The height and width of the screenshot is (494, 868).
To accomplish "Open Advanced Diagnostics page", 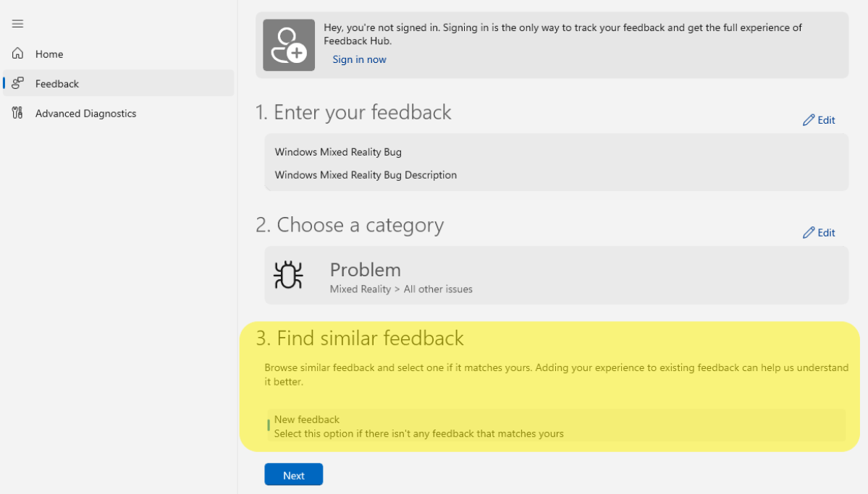I will (119, 114).
